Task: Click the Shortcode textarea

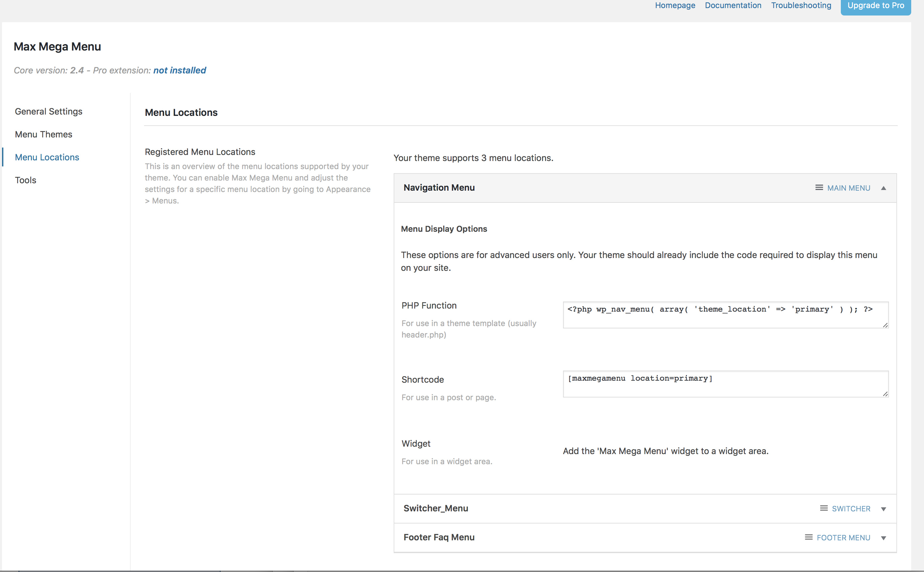Action: 726,384
